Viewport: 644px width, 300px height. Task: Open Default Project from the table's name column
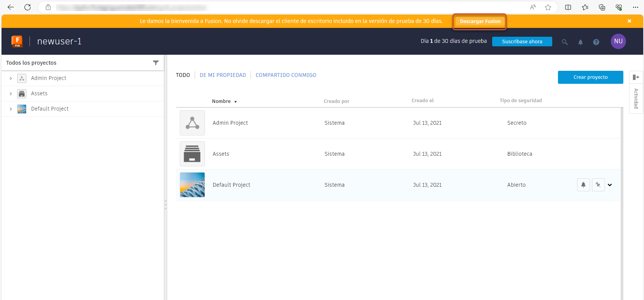click(x=231, y=185)
